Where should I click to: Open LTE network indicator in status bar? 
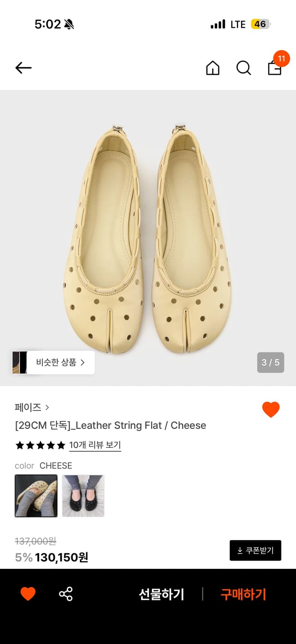click(236, 24)
